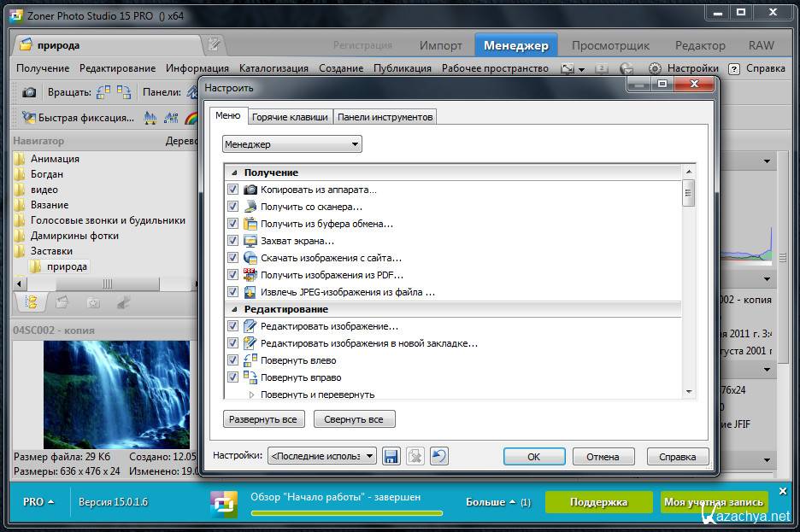Expand the Повернуть и перевернуть submenu

(251, 395)
